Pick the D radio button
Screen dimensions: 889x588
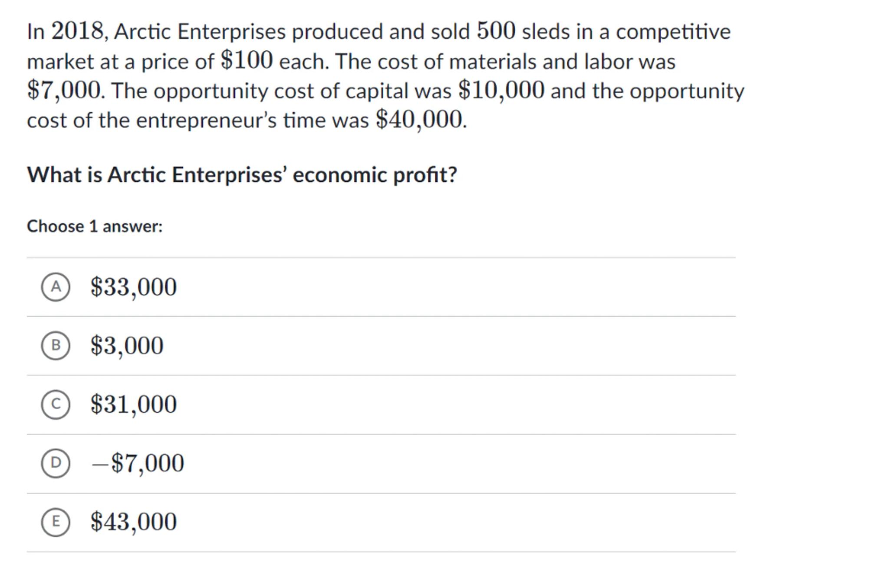click(x=56, y=463)
